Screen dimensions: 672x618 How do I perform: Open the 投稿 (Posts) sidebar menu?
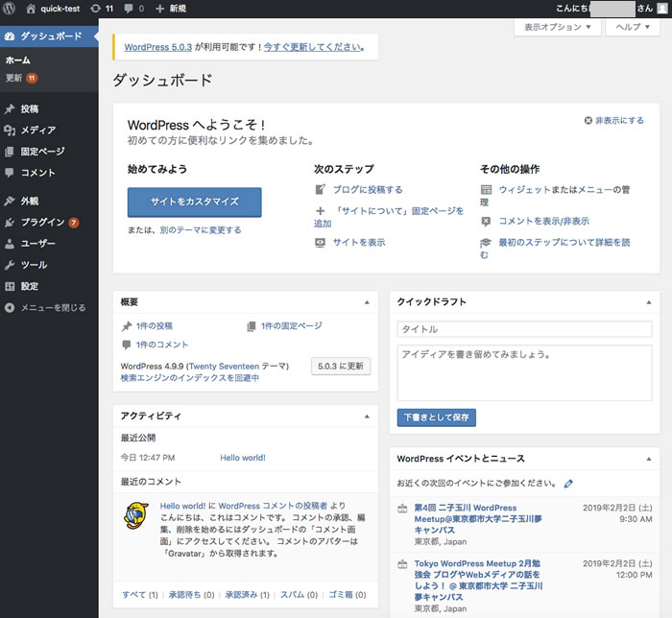pyautogui.click(x=29, y=109)
